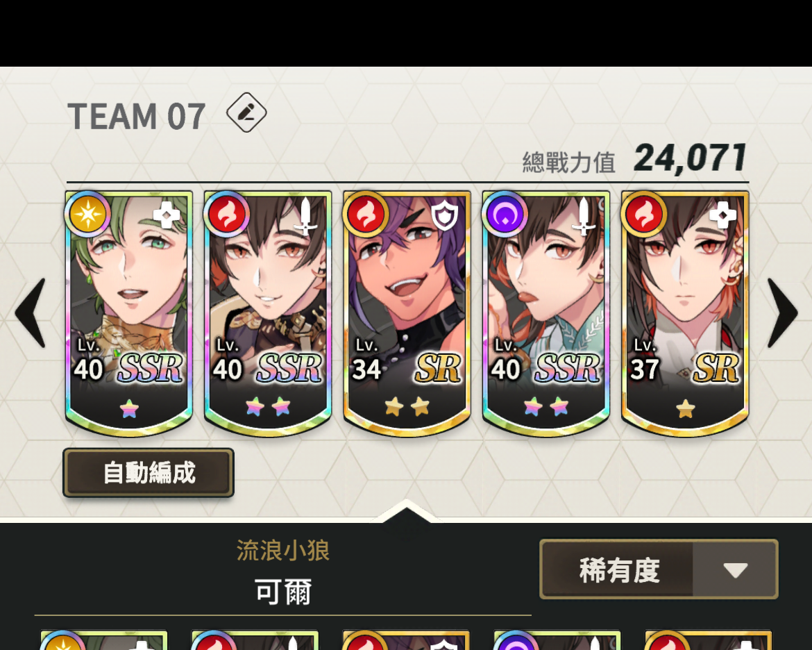Click the fire element icon on second card
The height and width of the screenshot is (650, 812).
(226, 214)
